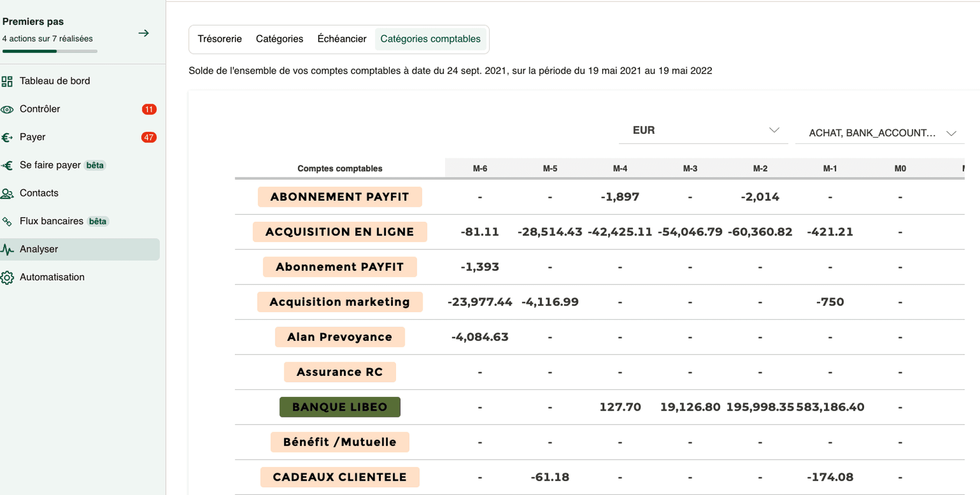Click the green BANQUE LIBEO tag
This screenshot has width=980, height=495.
[x=339, y=407]
